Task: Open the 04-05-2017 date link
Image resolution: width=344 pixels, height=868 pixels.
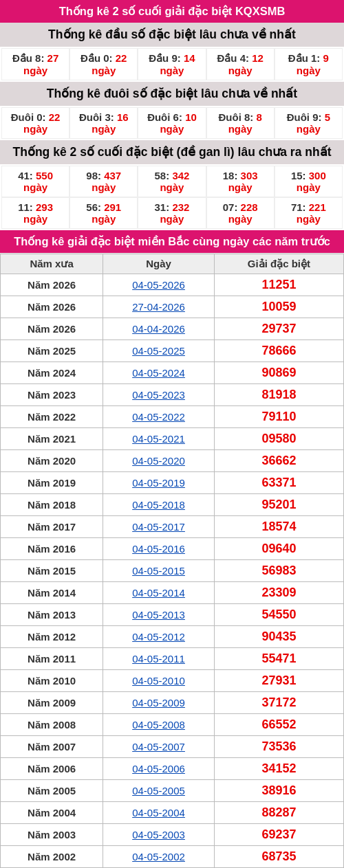Action: point(158,527)
